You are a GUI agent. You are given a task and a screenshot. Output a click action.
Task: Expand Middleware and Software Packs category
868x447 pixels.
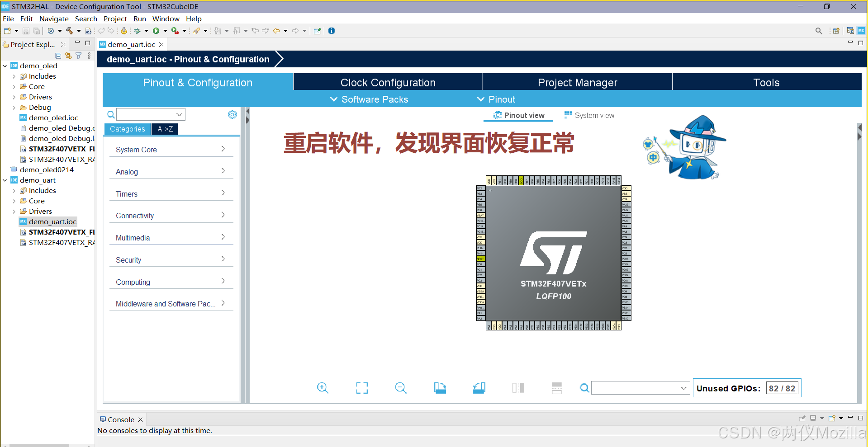171,304
